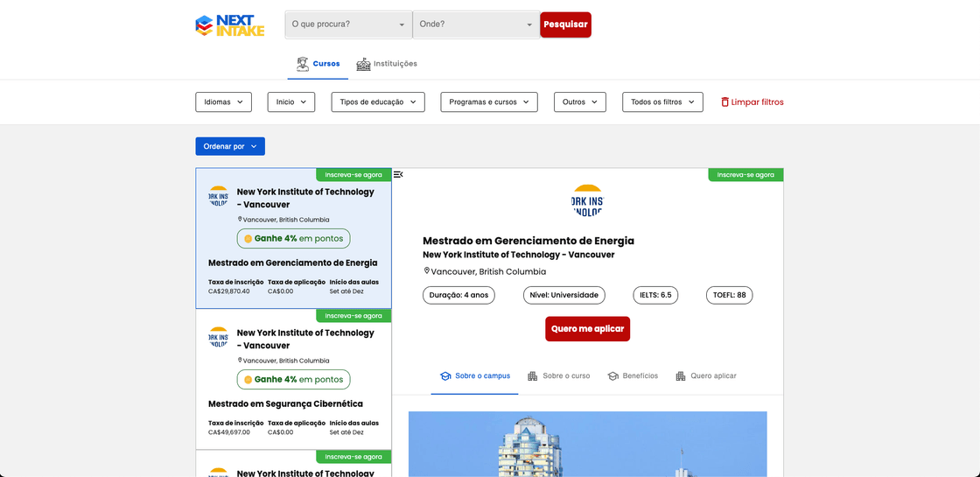Click the CA$29,870.40 fee value

tap(228, 291)
